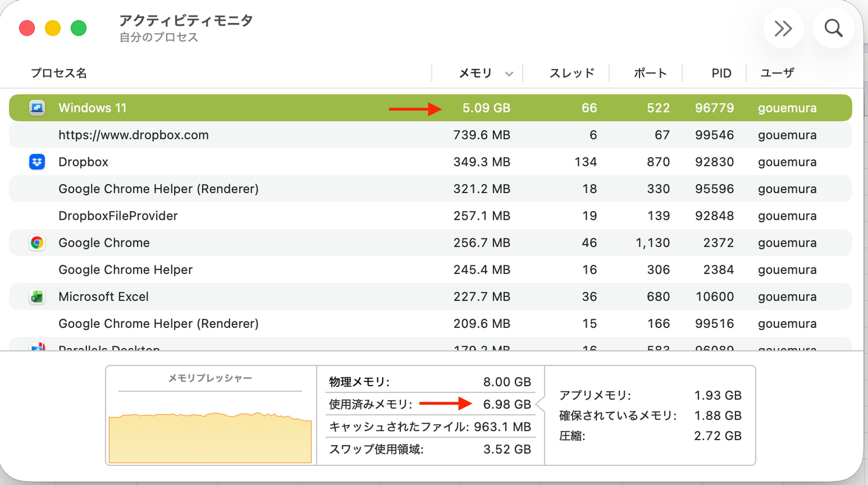Select Google Chrome Helper row with PID 2384
The image size is (868, 485).
[x=125, y=270]
